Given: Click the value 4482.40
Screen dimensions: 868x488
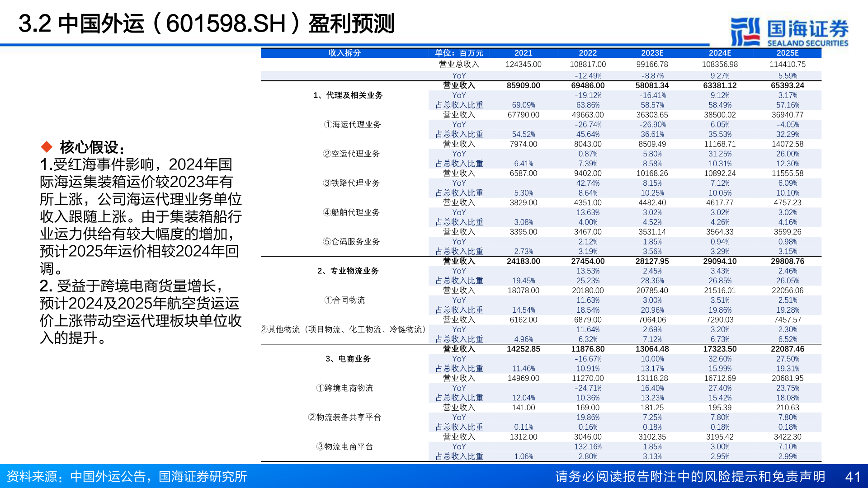Looking at the screenshot, I should (652, 203).
